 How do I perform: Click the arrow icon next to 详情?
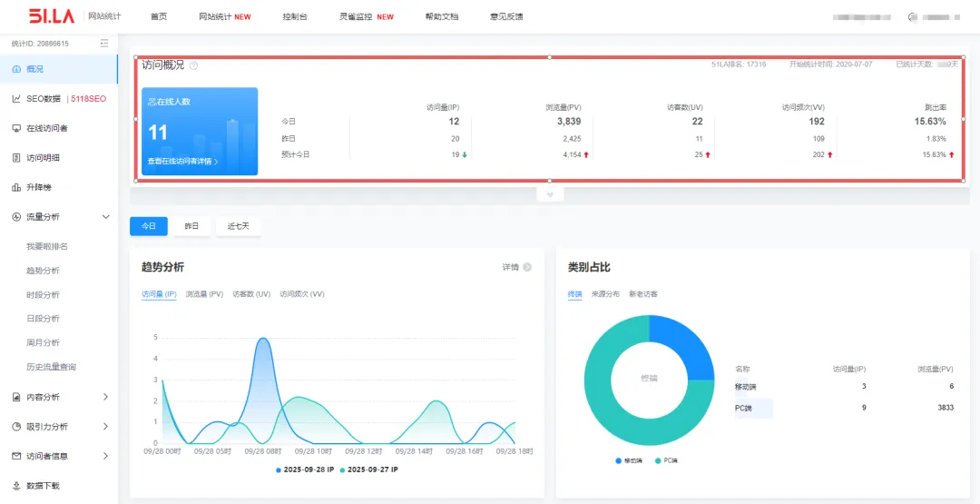click(x=527, y=267)
